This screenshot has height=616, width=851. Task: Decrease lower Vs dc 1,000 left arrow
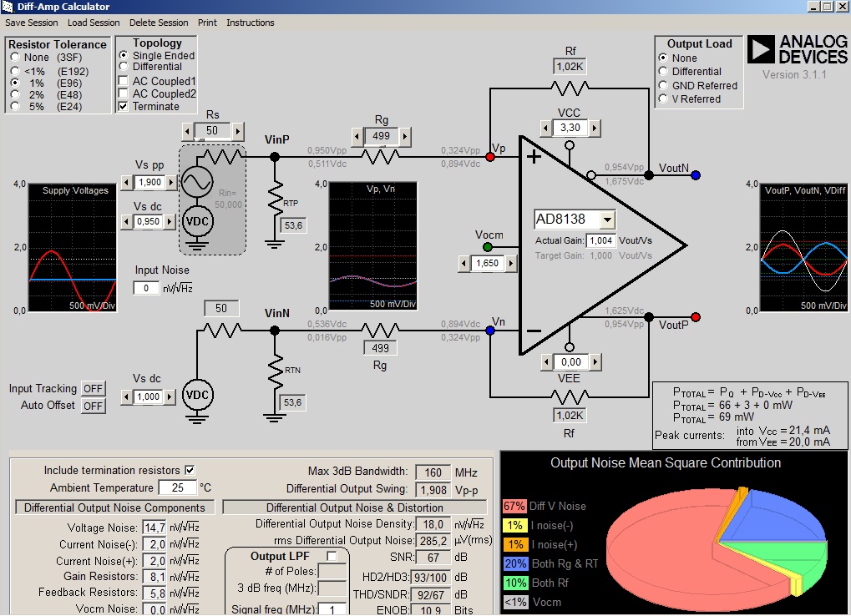point(126,397)
